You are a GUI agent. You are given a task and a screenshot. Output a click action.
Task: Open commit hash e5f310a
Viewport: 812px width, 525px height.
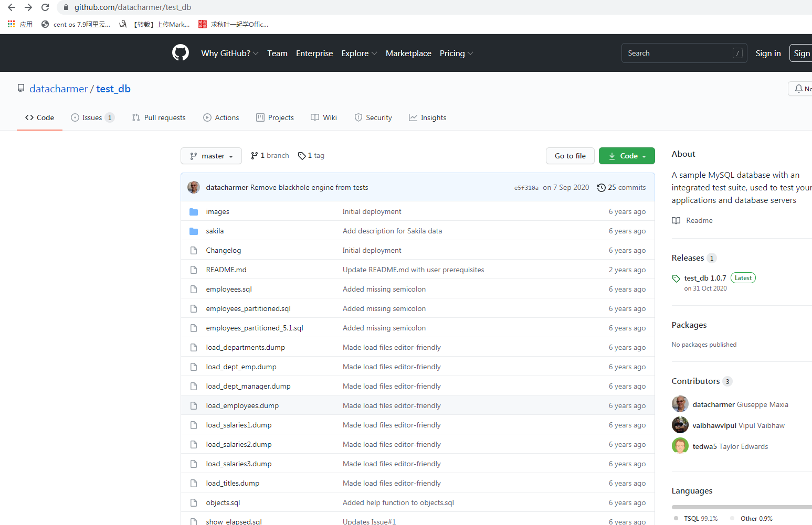point(526,188)
